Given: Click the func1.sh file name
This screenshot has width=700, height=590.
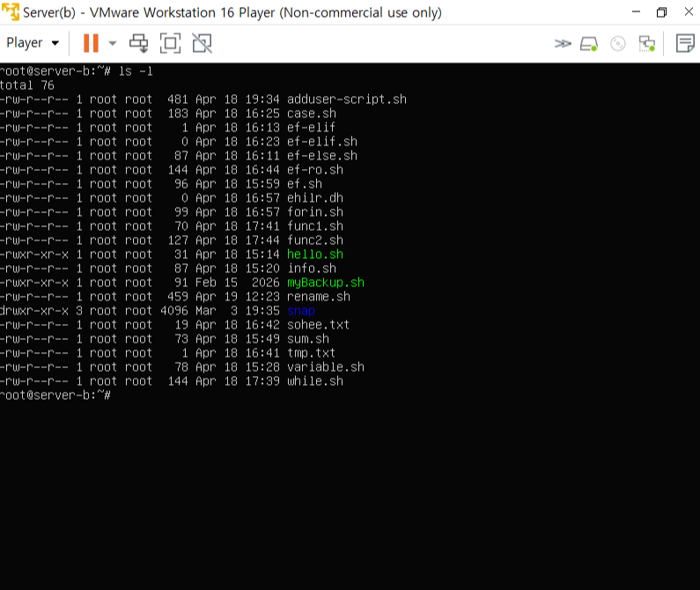Looking at the screenshot, I should (x=315, y=226).
